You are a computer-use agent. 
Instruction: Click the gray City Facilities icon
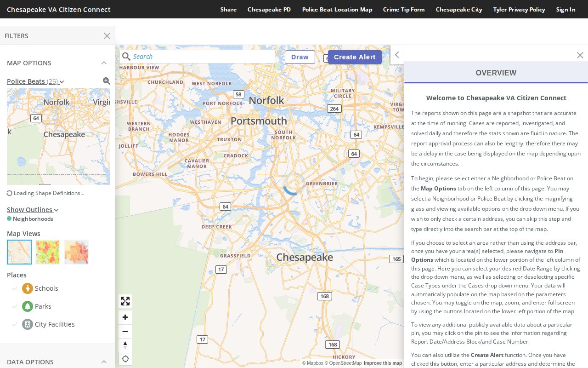click(x=28, y=324)
